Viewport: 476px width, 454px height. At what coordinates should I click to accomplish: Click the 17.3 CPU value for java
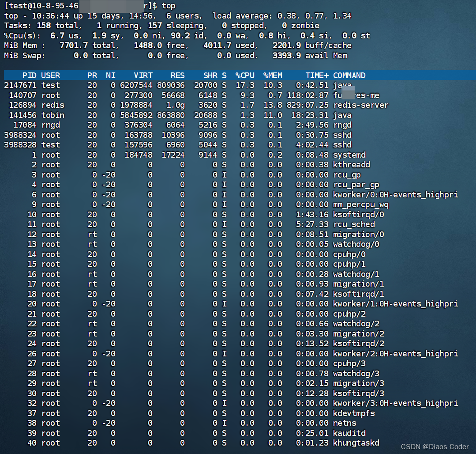click(245, 85)
